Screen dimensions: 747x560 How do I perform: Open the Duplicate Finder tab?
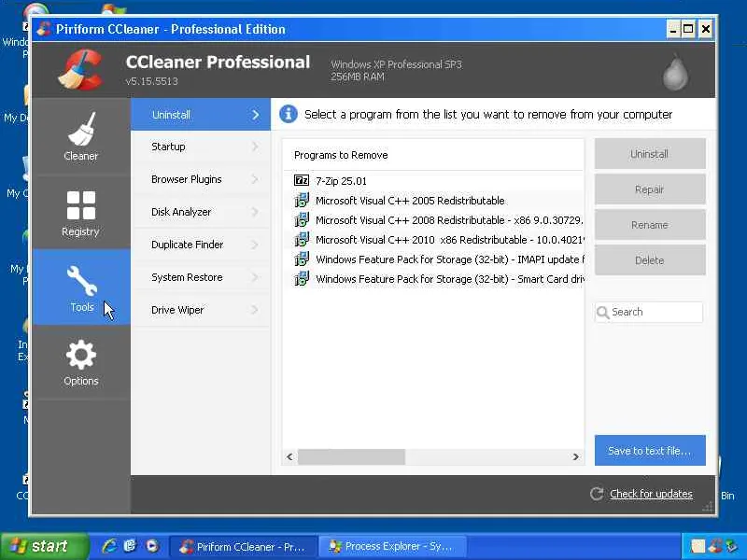(201, 245)
